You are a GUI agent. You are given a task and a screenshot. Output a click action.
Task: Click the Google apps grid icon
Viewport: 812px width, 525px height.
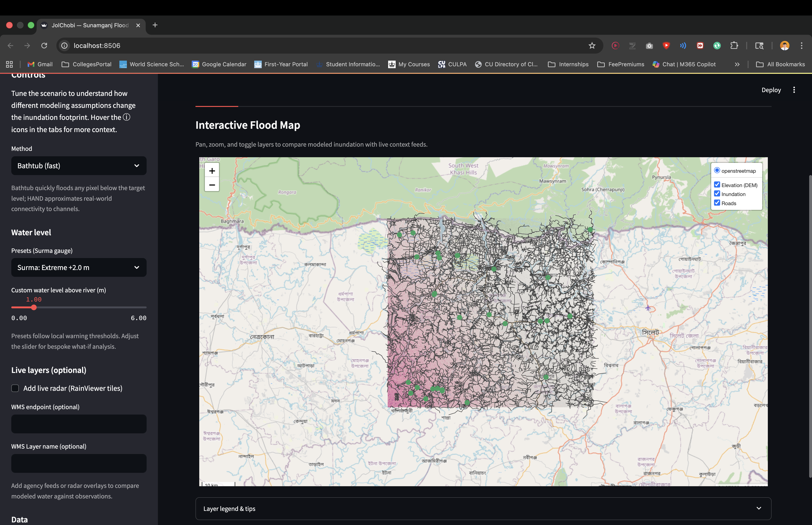[x=10, y=64]
